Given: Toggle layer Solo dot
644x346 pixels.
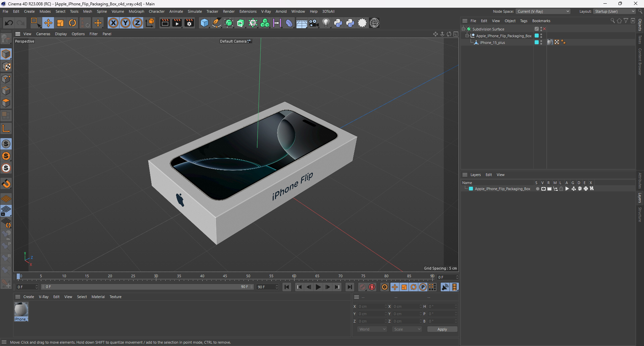Looking at the screenshot, I should [x=538, y=189].
